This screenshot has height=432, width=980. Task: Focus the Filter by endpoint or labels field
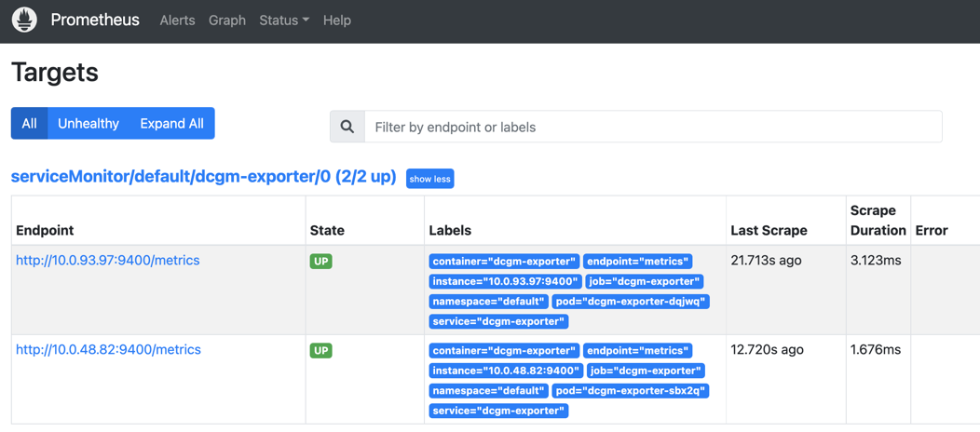pos(653,127)
